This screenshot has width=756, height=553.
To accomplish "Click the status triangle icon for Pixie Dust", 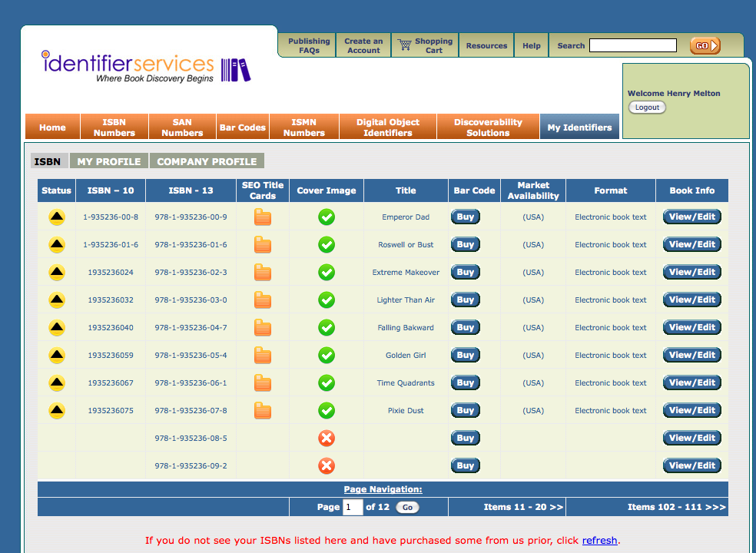I will [x=57, y=411].
